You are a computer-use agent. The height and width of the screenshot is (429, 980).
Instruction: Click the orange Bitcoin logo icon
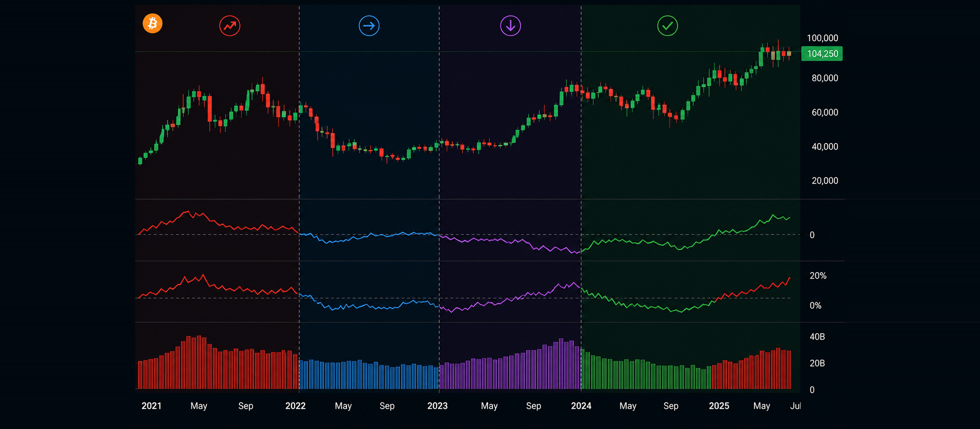point(153,23)
